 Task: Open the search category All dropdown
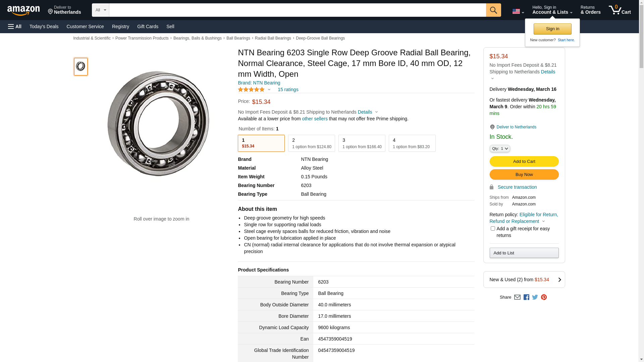point(100,10)
